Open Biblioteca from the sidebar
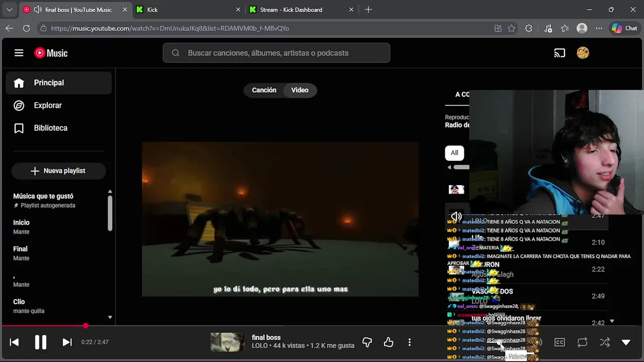Viewport: 644px width, 362px height. click(58, 128)
